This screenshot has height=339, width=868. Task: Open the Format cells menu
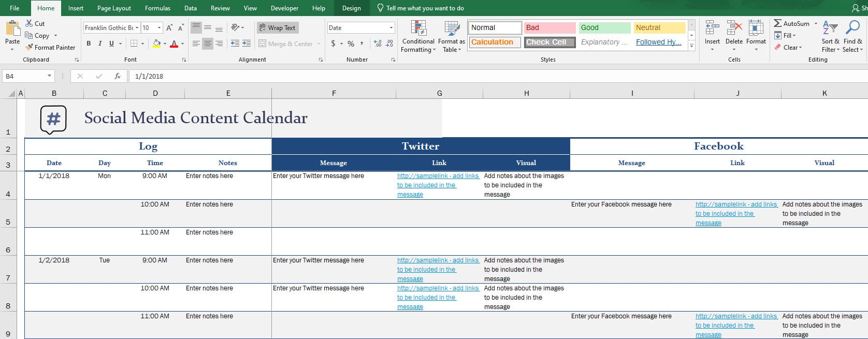756,35
